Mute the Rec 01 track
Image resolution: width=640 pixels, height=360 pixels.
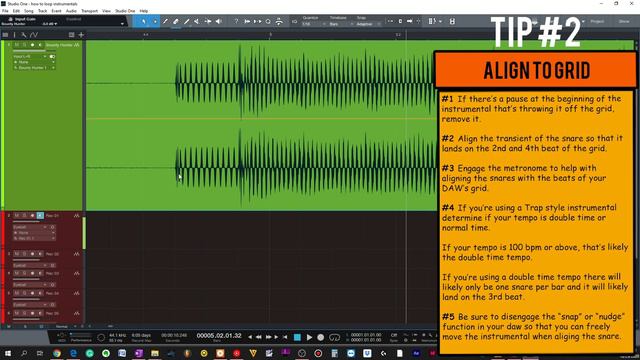[x=17, y=216]
